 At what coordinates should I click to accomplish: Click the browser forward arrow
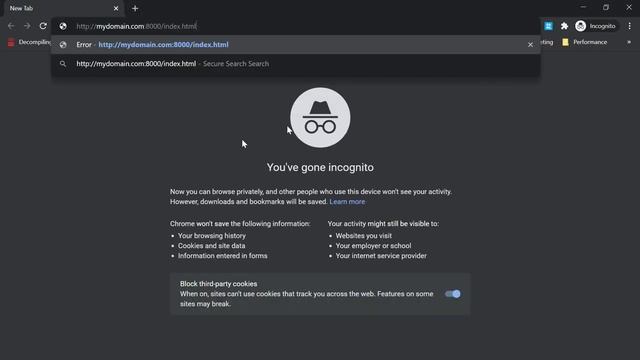coord(27,26)
